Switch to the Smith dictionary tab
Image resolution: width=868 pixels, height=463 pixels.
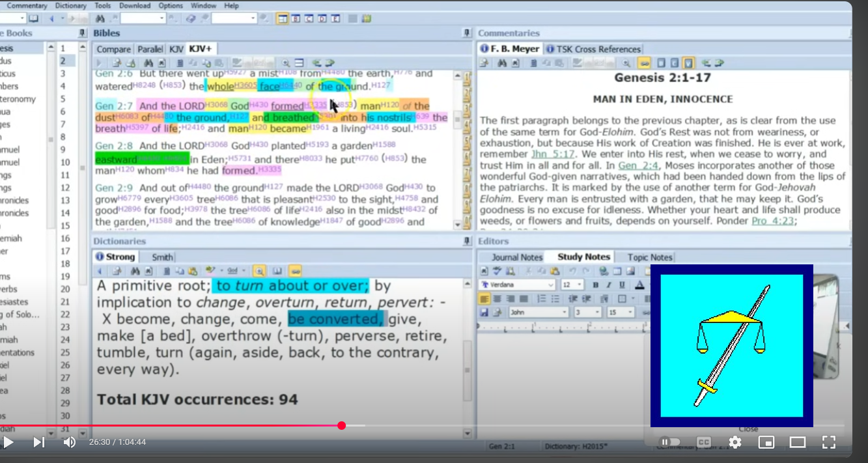tap(162, 257)
